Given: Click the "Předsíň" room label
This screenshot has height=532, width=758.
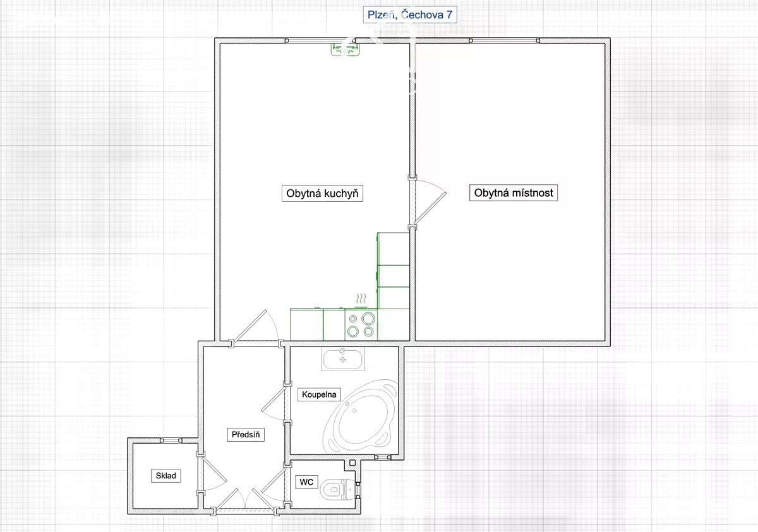Looking at the screenshot, I should pyautogui.click(x=246, y=434).
